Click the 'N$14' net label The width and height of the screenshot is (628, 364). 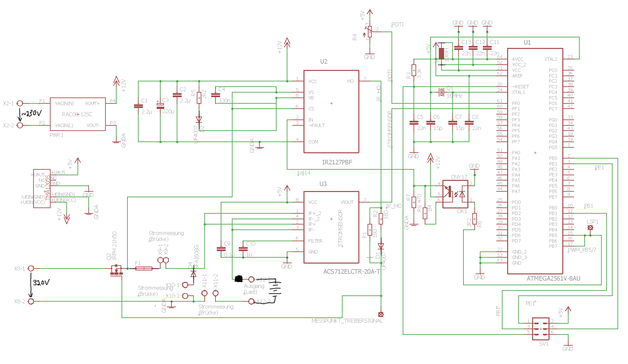(x=304, y=173)
